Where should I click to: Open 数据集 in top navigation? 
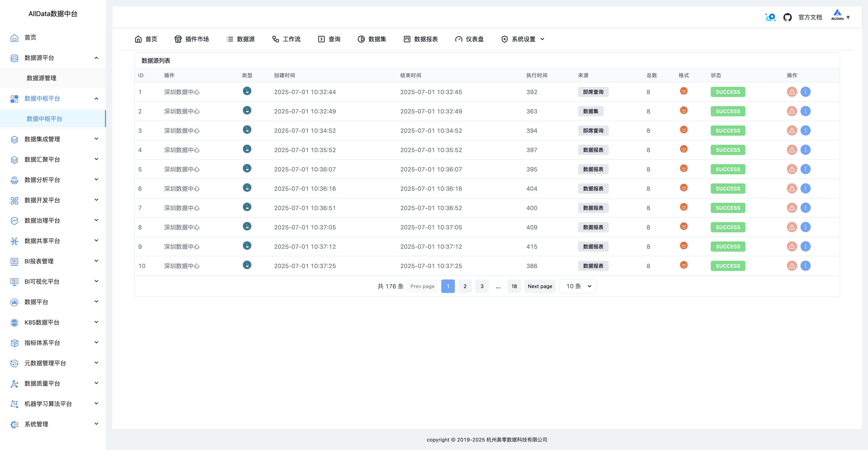coord(372,39)
